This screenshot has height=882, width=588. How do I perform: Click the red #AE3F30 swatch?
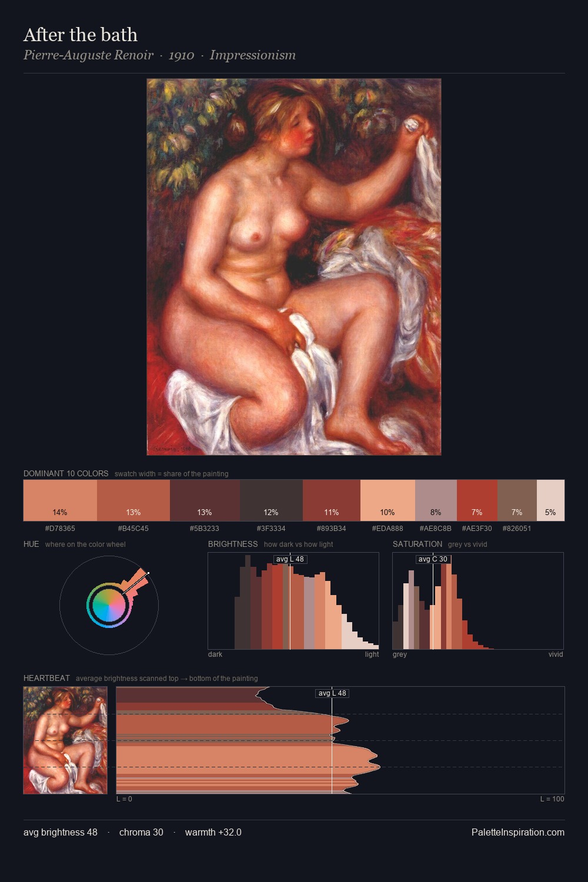tap(477, 500)
